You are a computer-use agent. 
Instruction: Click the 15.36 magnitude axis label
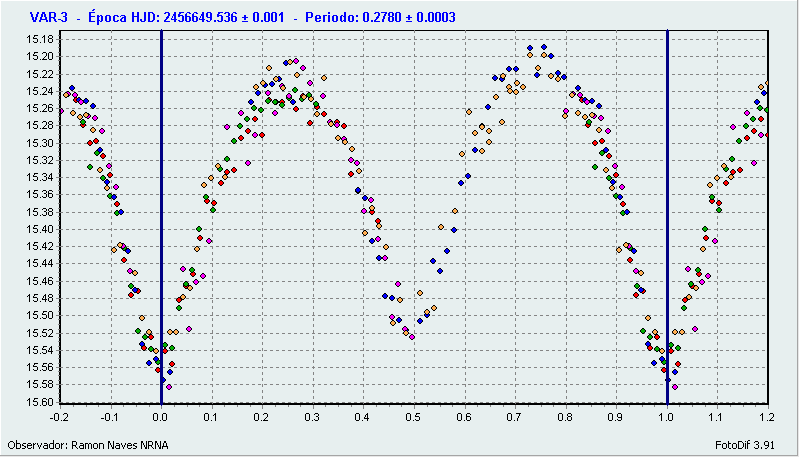(x=40, y=195)
